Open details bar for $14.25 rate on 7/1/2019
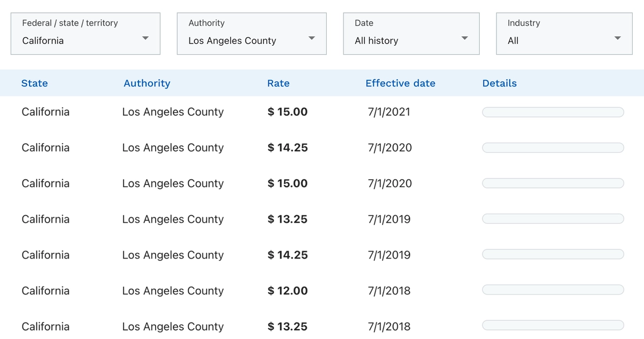Viewport: 644px width, 339px height. coord(553,255)
